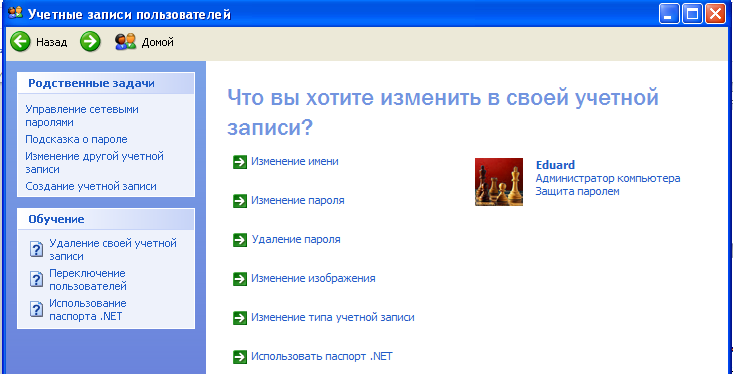Click help icon next to Переключение пользователей

[x=36, y=279]
